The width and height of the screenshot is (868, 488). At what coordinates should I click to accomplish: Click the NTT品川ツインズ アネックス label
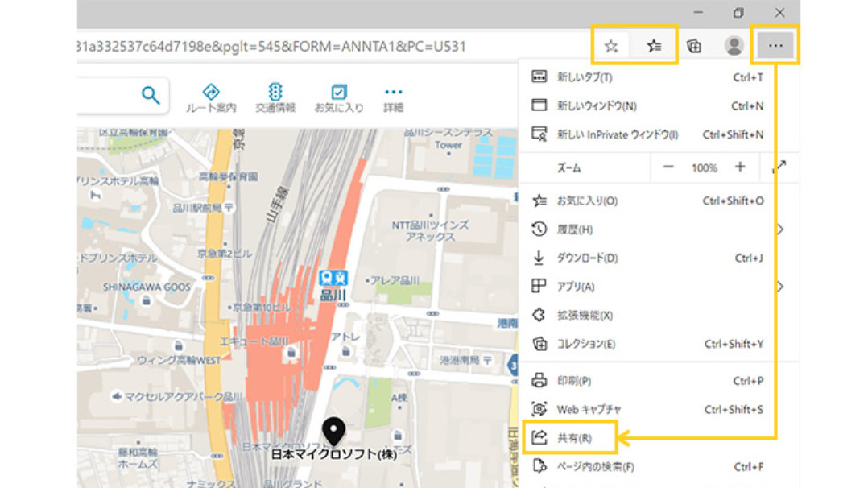[x=430, y=231]
